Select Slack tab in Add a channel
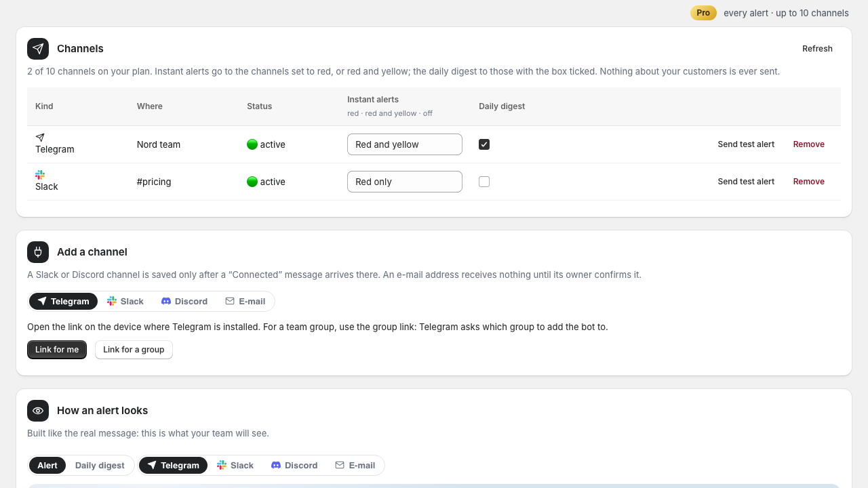The width and height of the screenshot is (868, 488). click(125, 301)
